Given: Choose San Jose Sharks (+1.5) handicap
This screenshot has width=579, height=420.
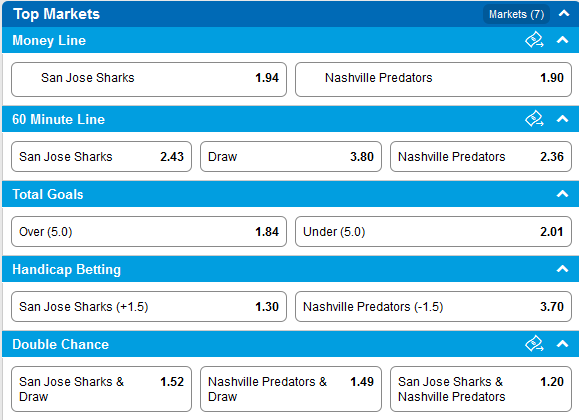Looking at the screenshot, I should coord(149,307).
